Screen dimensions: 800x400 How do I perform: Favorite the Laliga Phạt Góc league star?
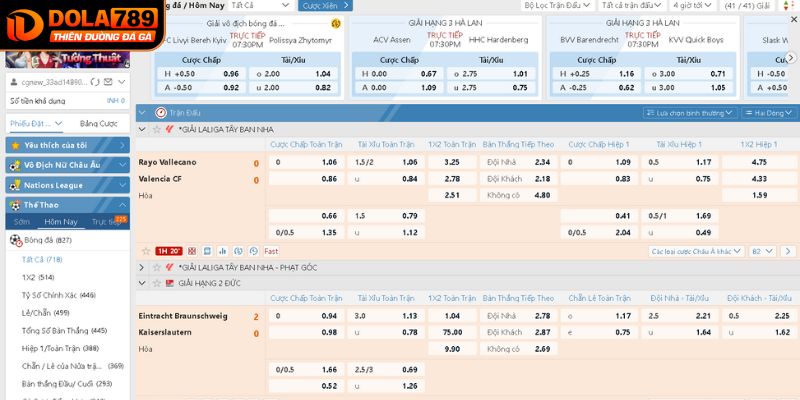157,267
